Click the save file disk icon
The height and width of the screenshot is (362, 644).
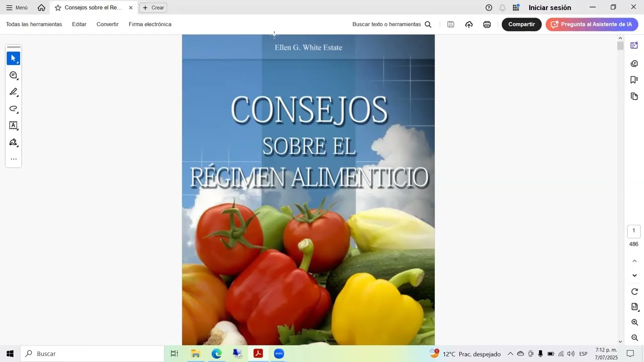pyautogui.click(x=451, y=24)
